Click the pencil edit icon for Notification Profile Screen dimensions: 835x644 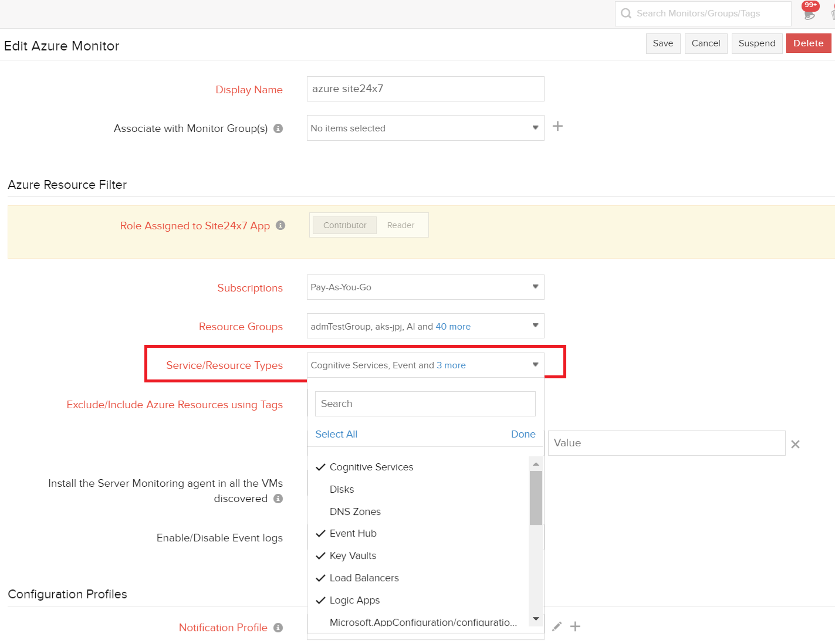(x=557, y=626)
